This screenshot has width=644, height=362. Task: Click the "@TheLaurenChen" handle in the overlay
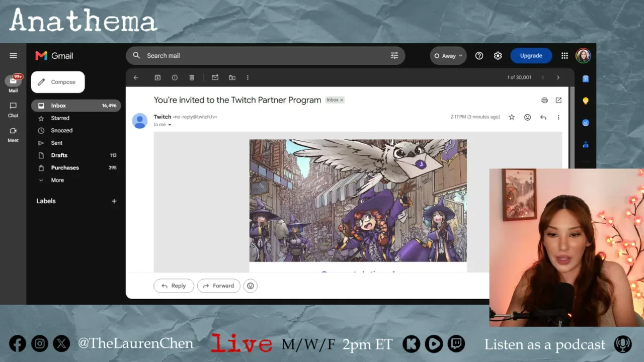click(135, 344)
